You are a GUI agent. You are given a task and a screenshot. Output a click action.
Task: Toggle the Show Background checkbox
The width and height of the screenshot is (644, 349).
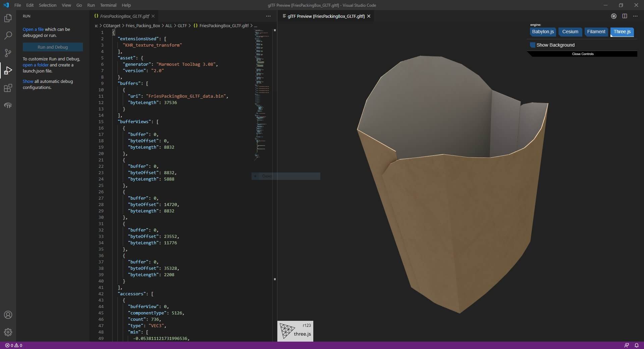coord(532,45)
